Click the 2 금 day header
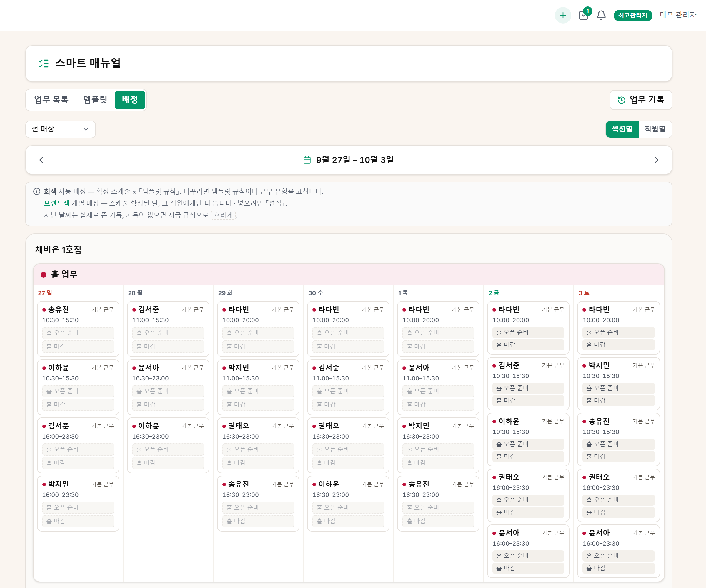Viewport: 706px width, 588px height. 494,293
